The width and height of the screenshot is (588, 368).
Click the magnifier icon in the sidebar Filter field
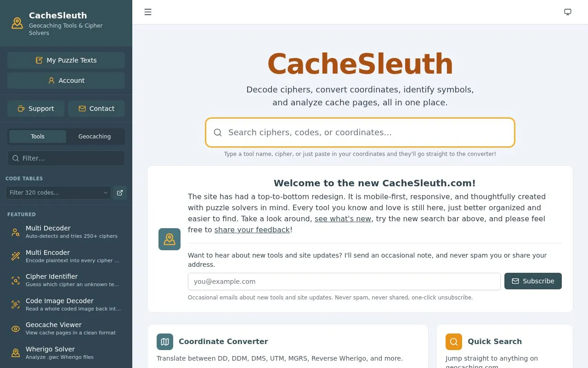[16, 158]
